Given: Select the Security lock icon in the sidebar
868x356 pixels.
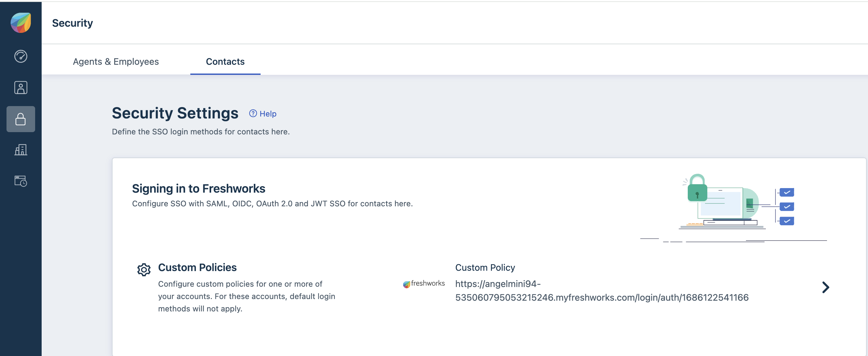Looking at the screenshot, I should click(21, 119).
